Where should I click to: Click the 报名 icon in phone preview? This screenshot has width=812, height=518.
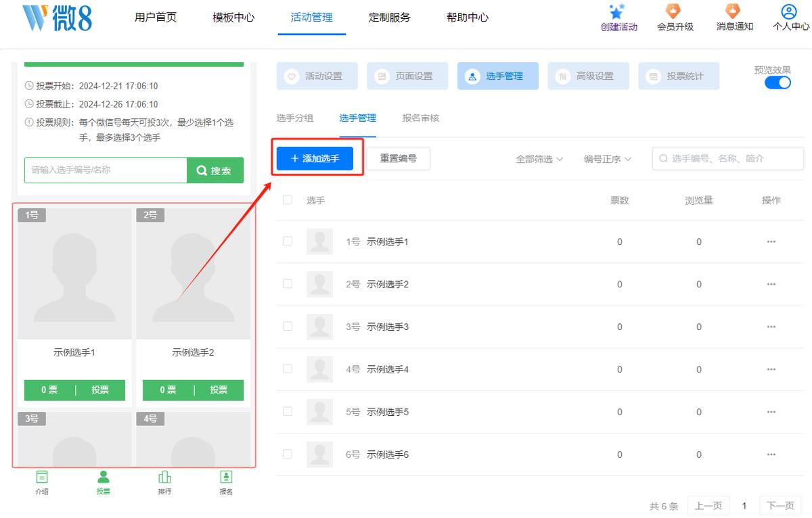[x=226, y=477]
